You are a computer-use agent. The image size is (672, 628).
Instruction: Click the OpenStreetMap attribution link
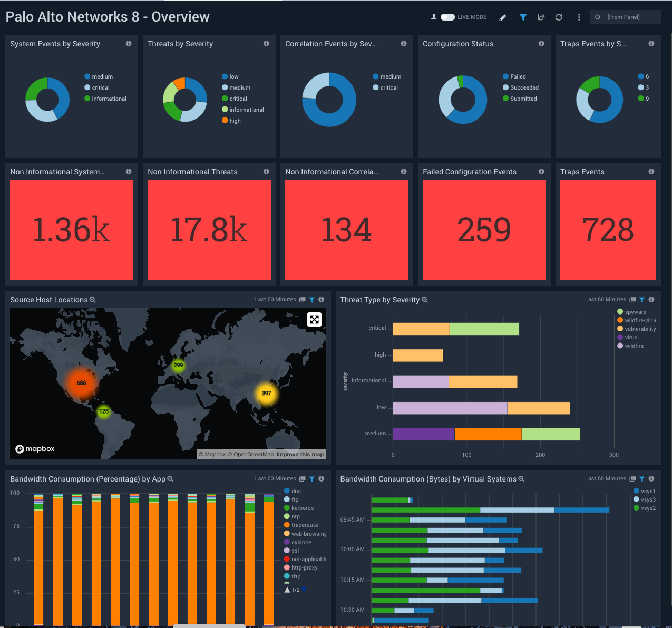tap(253, 454)
